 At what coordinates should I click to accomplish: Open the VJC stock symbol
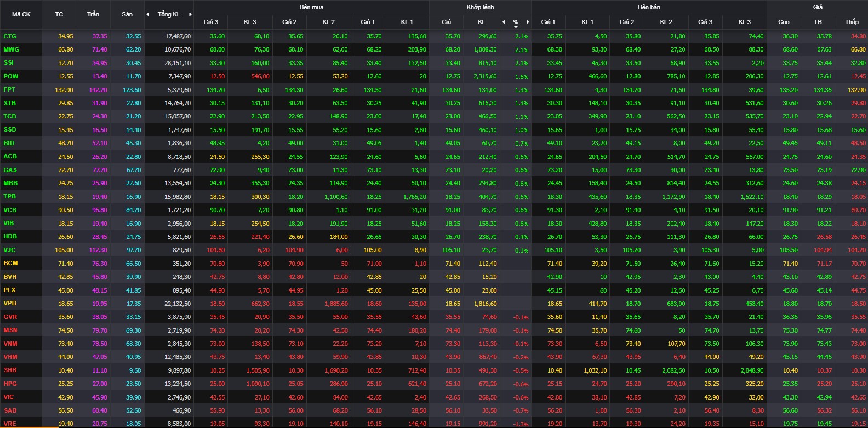coord(9,250)
